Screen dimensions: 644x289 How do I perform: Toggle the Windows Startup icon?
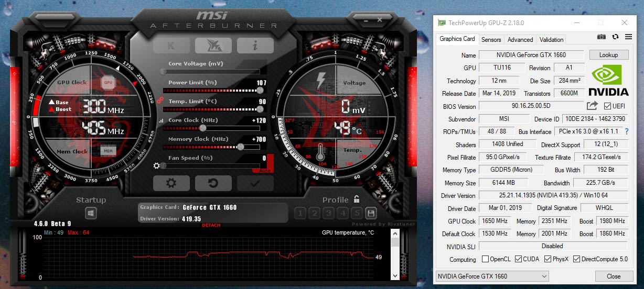point(91,213)
